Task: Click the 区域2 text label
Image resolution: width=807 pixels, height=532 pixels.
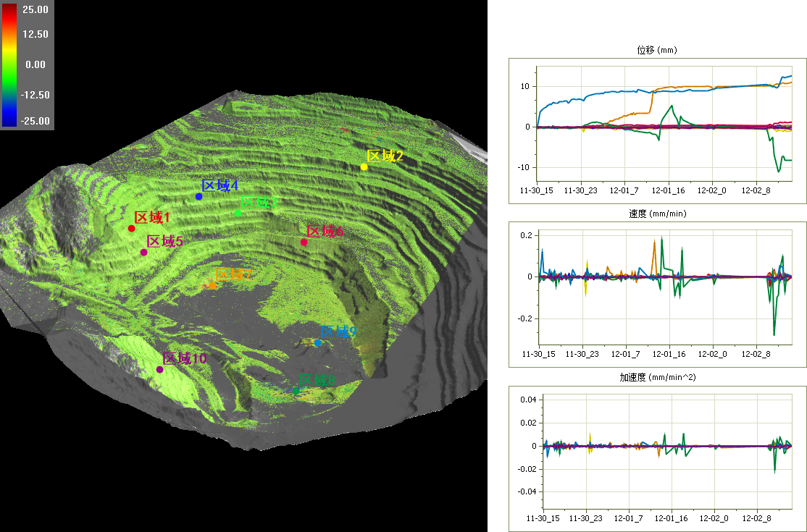Action: click(385, 156)
